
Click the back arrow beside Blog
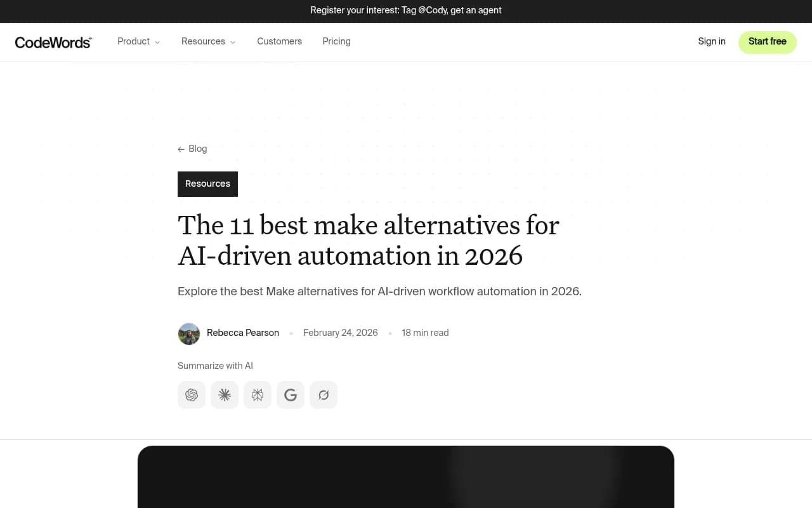pyautogui.click(x=181, y=149)
